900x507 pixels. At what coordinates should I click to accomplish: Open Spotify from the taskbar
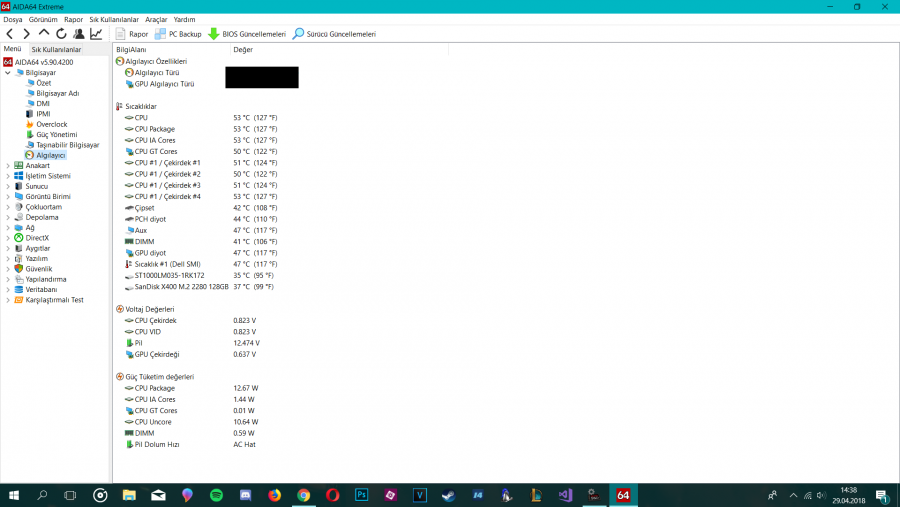[x=216, y=496]
